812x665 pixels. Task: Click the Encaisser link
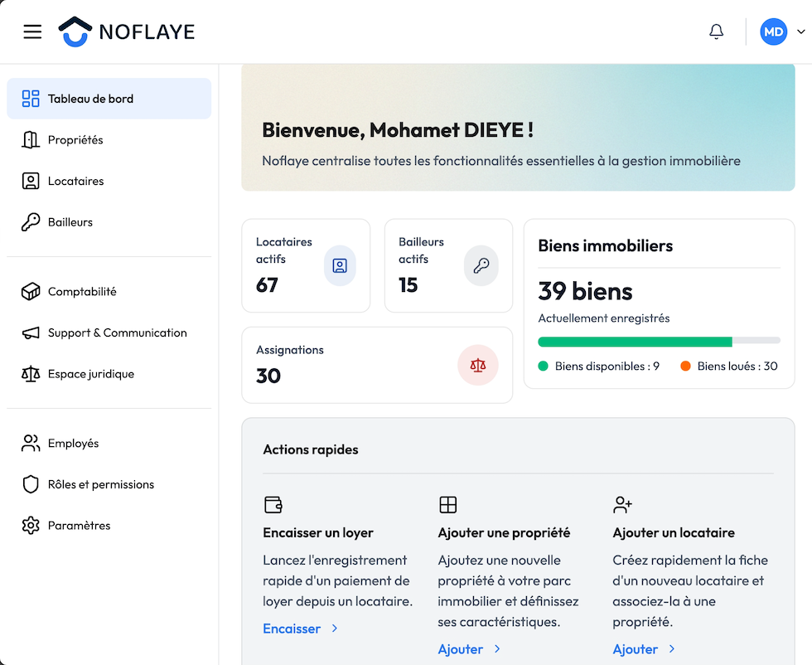click(292, 629)
